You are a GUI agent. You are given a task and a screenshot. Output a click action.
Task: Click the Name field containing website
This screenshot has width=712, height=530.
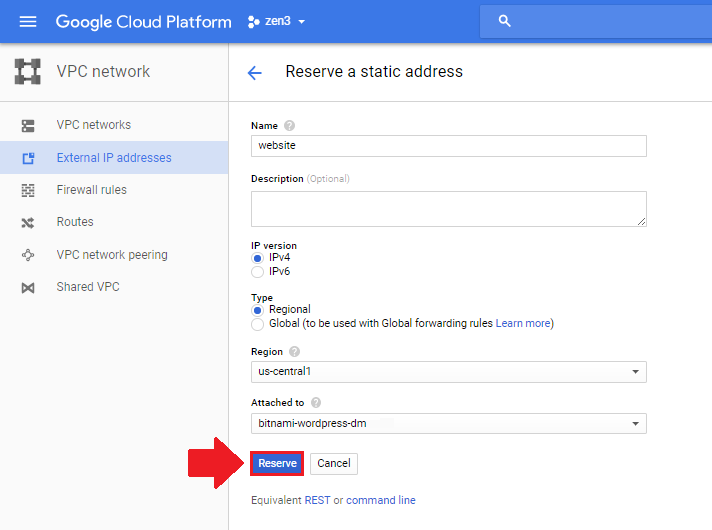(x=449, y=146)
